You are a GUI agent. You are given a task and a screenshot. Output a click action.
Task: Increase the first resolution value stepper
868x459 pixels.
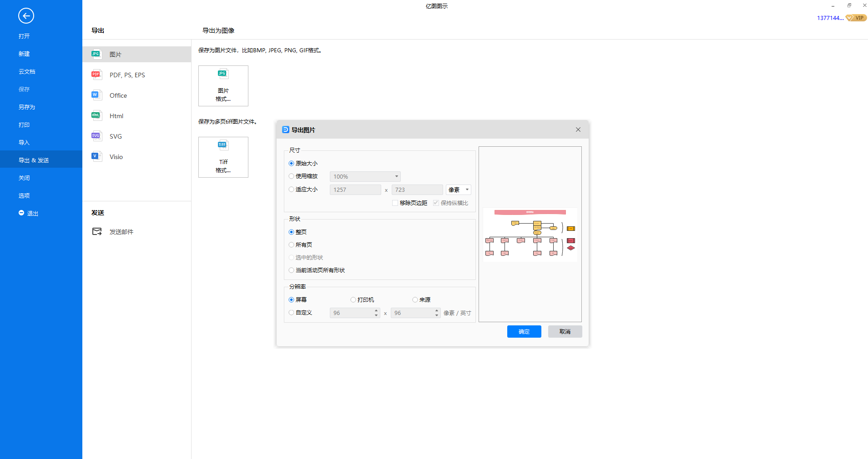pos(376,310)
